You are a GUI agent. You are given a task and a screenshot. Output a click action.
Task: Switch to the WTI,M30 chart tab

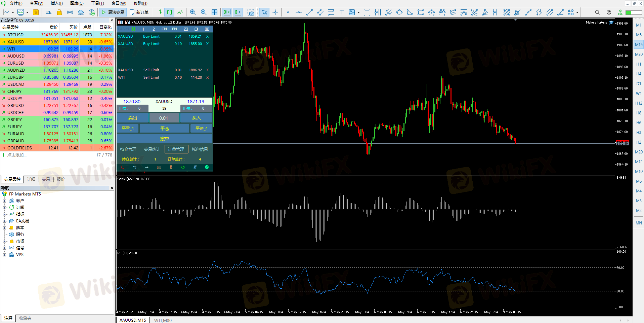163,320
